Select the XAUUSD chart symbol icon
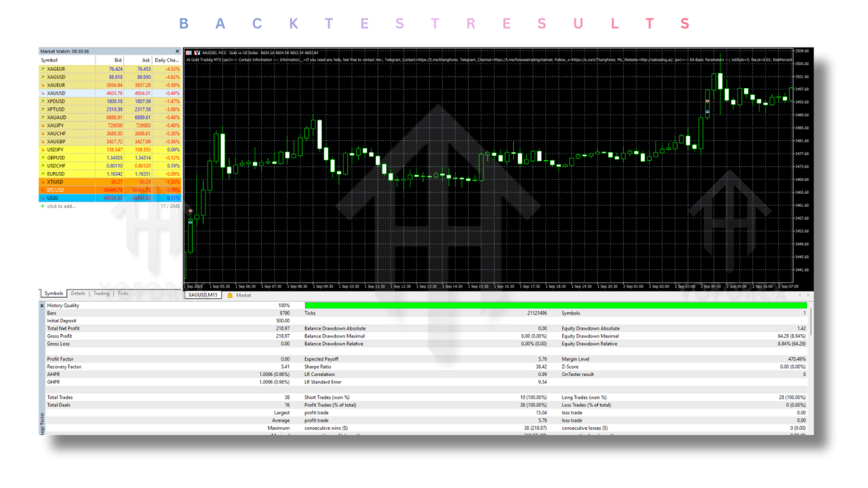Screen dimensions: 868x488 (190, 51)
